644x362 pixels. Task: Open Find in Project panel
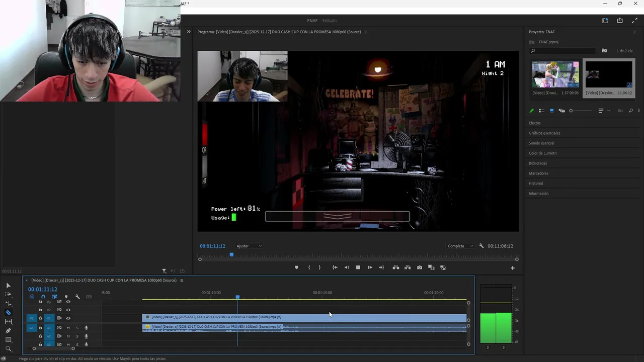[630, 111]
